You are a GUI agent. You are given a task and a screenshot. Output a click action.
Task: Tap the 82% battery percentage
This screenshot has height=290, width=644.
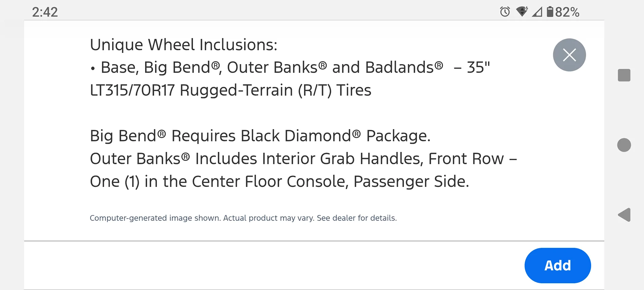click(x=567, y=12)
